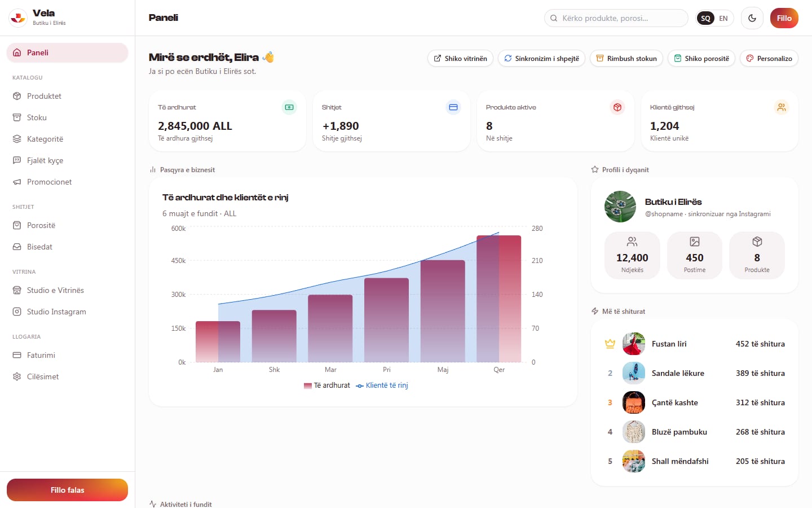Viewport: 812px width, 508px height.
Task: Click the crown icon beside Fustan liri
Action: [610, 344]
